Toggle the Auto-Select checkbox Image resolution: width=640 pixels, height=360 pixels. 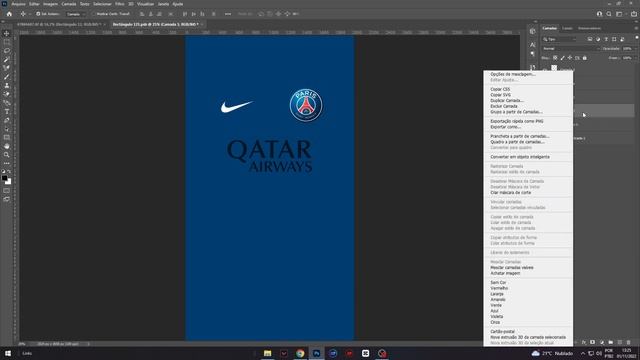[x=38, y=14]
